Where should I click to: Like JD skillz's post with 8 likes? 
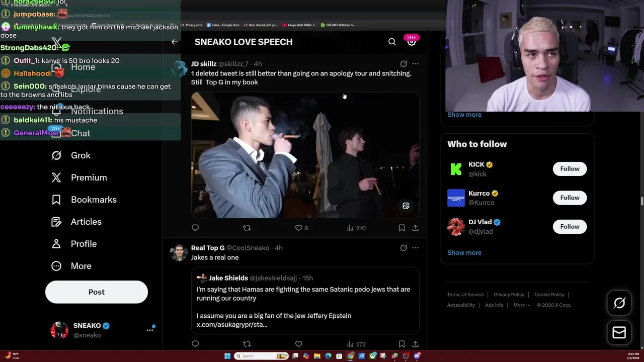301,228
